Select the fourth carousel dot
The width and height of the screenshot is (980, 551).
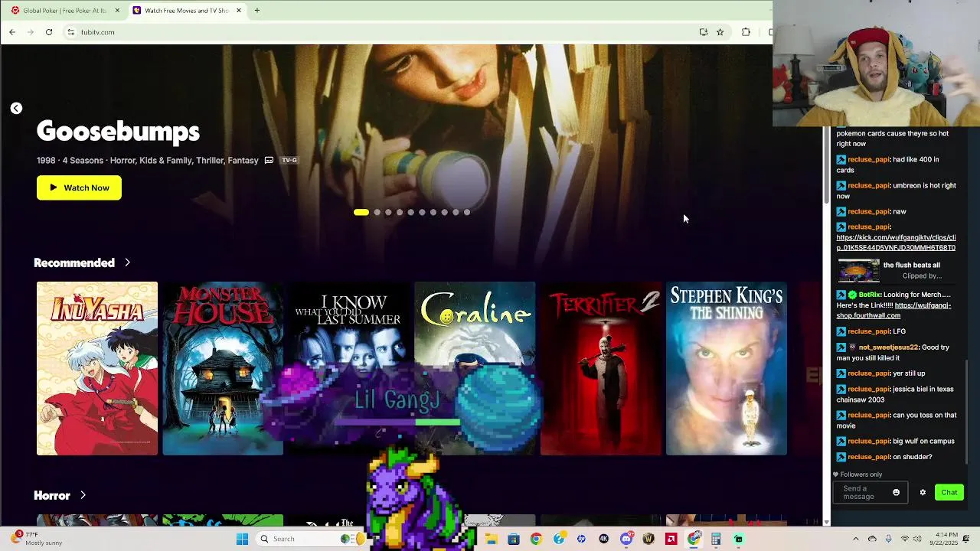coord(399,213)
